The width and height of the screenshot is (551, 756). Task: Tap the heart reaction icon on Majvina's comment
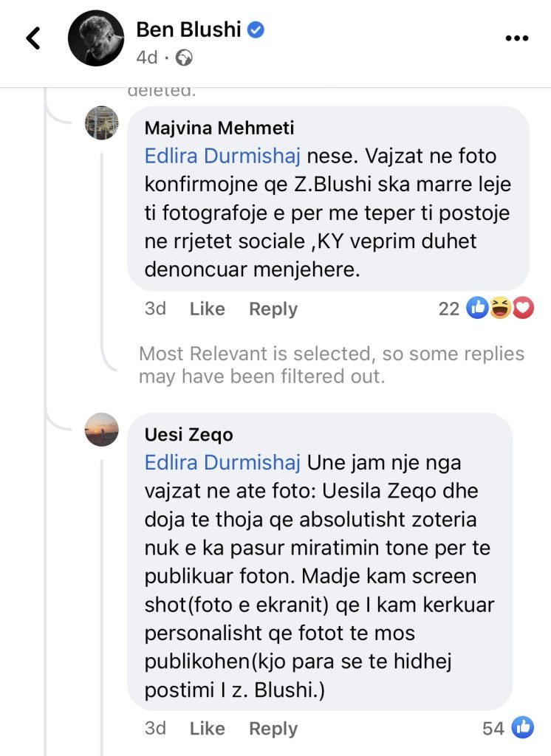tap(523, 309)
